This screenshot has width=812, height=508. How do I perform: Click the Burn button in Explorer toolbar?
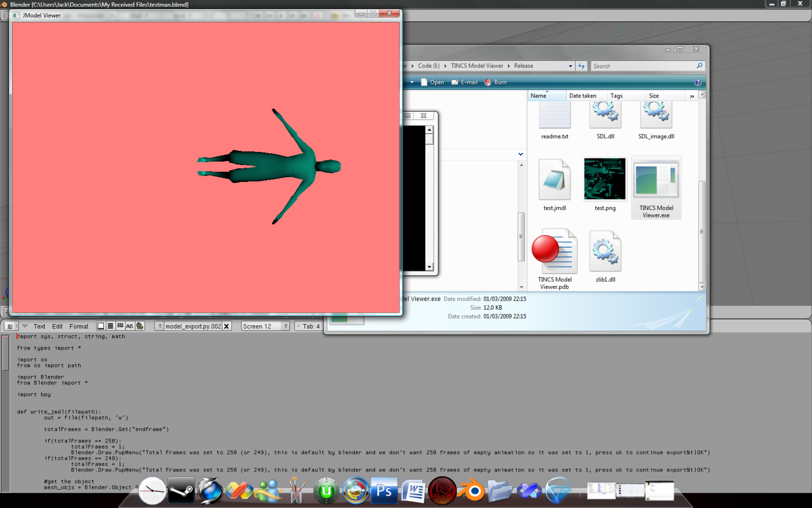(496, 82)
